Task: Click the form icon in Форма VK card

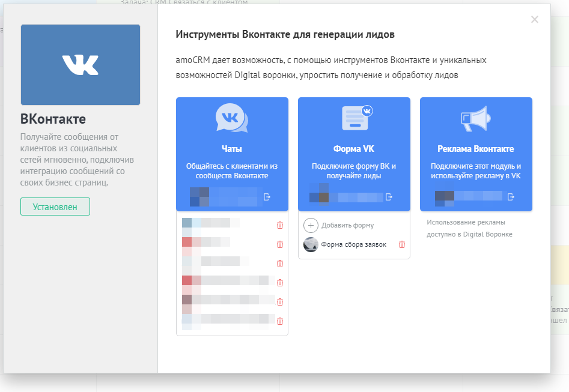Action: point(356,118)
